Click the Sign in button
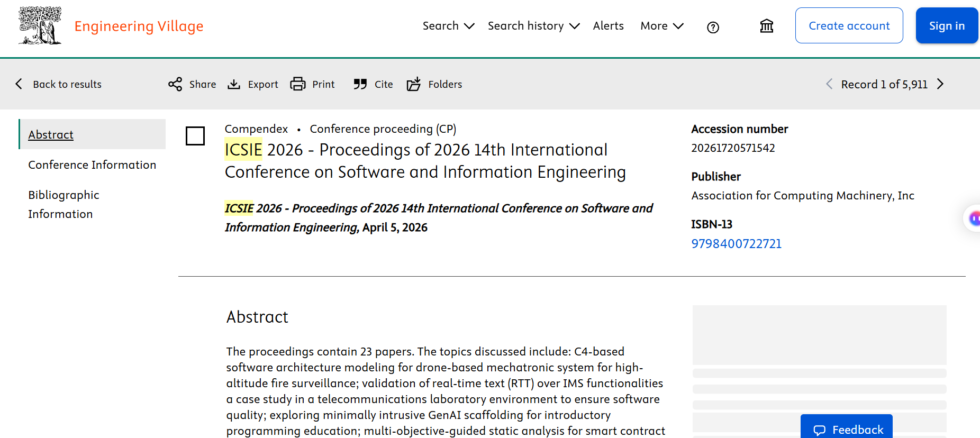Image resolution: width=980 pixels, height=438 pixels. 947,25
